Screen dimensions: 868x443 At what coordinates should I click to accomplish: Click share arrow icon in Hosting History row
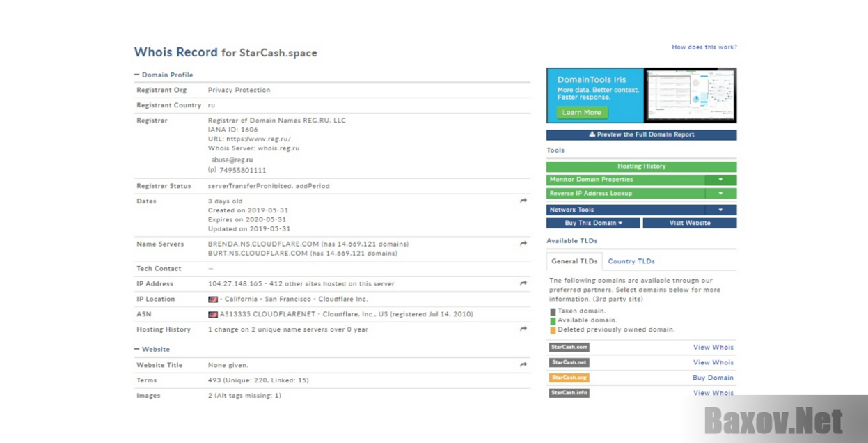(523, 329)
